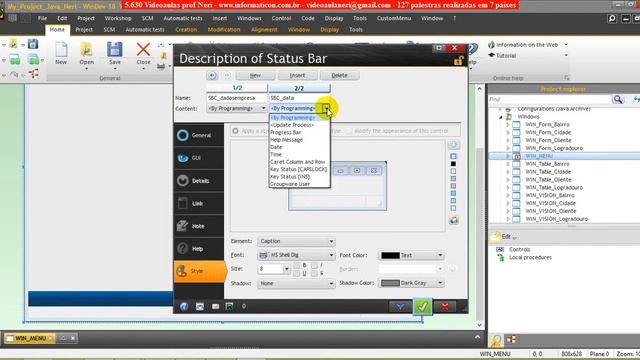The height and width of the screenshot is (360, 640).
Task: Click the style palette icon beside the preview
Action: coord(453,220)
